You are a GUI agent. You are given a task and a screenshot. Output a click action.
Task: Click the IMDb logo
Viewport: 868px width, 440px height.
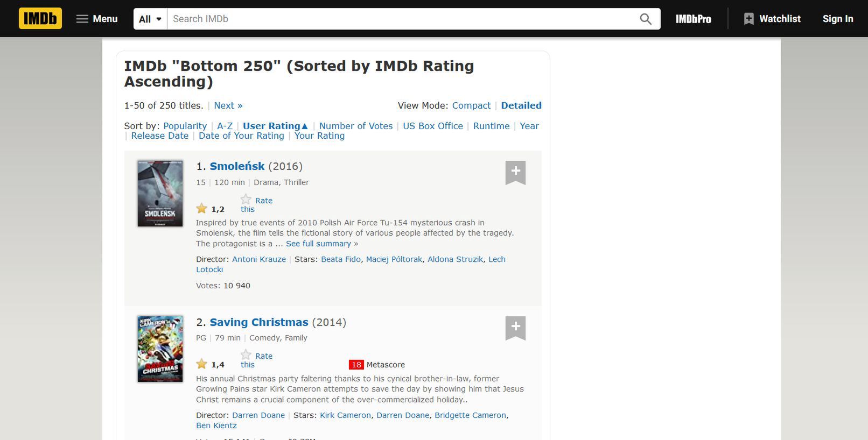click(x=40, y=18)
